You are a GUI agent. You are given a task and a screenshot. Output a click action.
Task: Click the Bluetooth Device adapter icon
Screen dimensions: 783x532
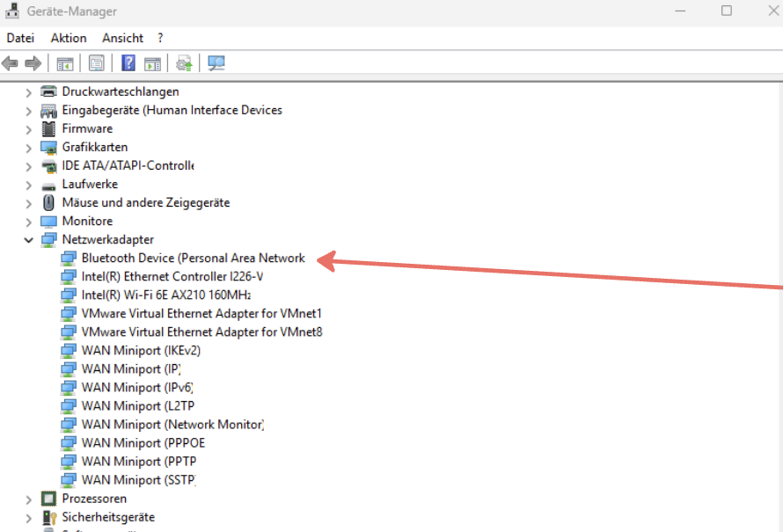click(x=68, y=259)
